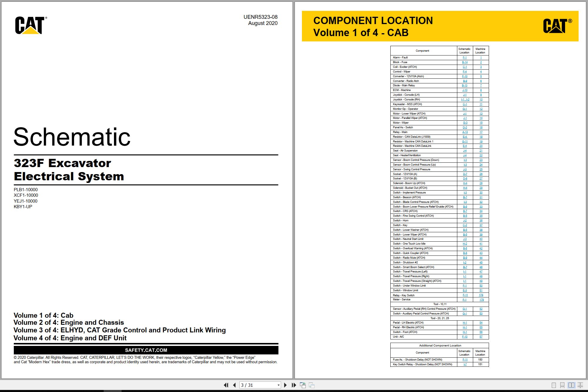This screenshot has width=588, height=392.
Task: Open schematic link E-3 for Switch - Window Limit
Action: click(465, 290)
